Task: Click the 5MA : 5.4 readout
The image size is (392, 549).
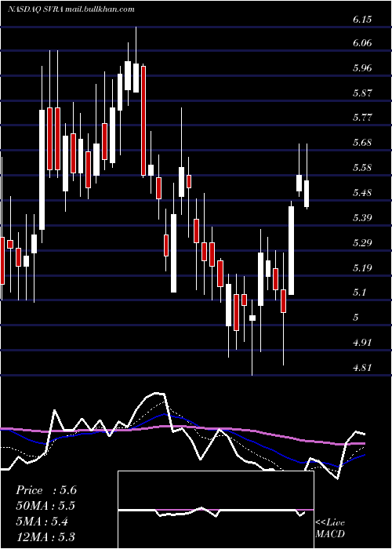Action: coord(42,522)
